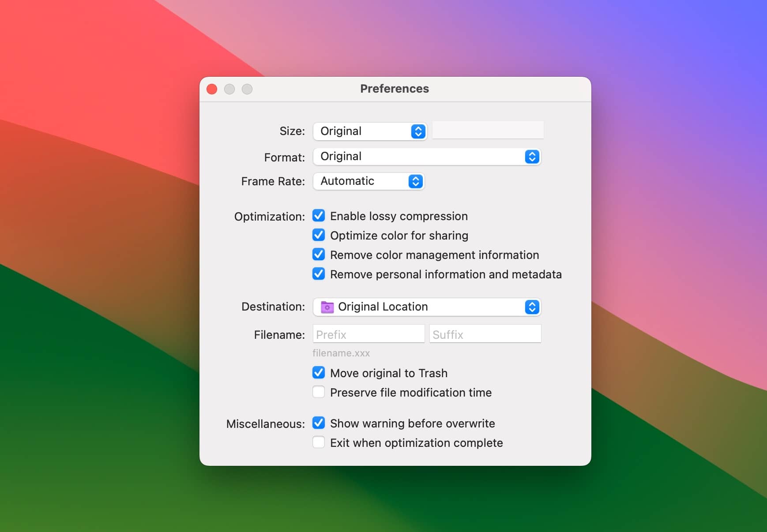The image size is (767, 532).
Task: Uncheck Remove personal information and metadata
Action: tap(319, 274)
